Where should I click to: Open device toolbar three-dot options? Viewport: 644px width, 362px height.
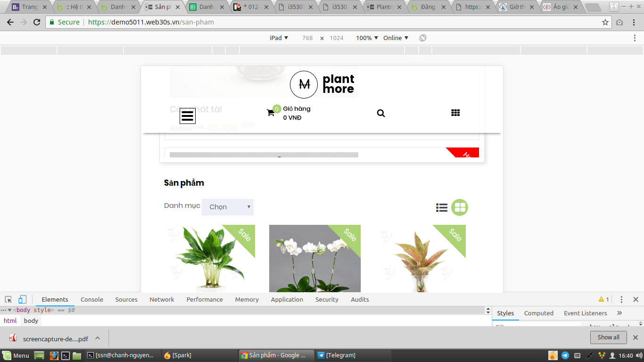coord(635,38)
